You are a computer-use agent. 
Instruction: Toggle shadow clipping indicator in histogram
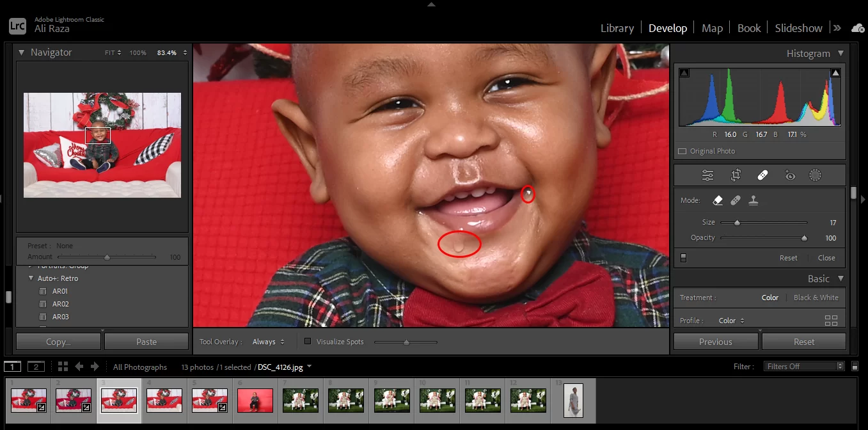tap(684, 74)
